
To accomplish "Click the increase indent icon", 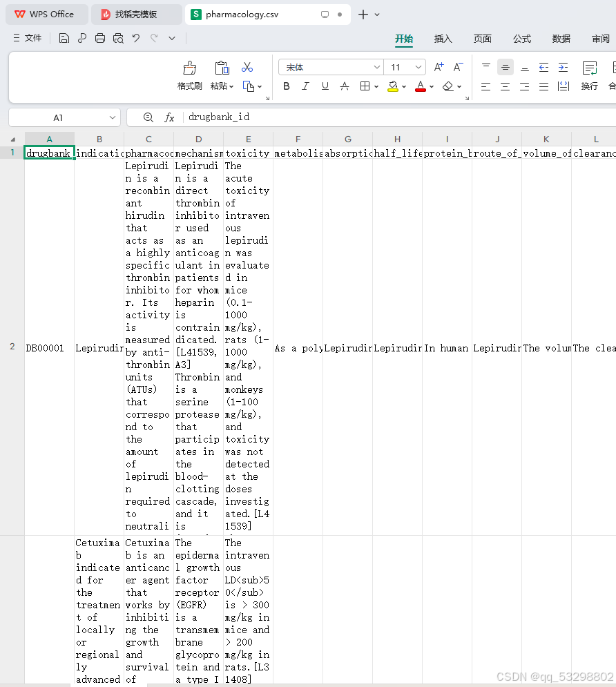I will tap(563, 67).
